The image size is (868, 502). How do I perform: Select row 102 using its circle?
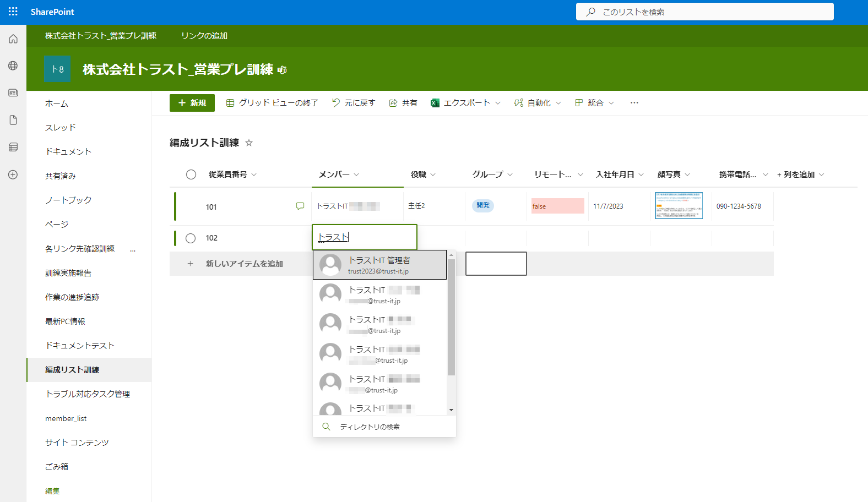[x=191, y=238]
